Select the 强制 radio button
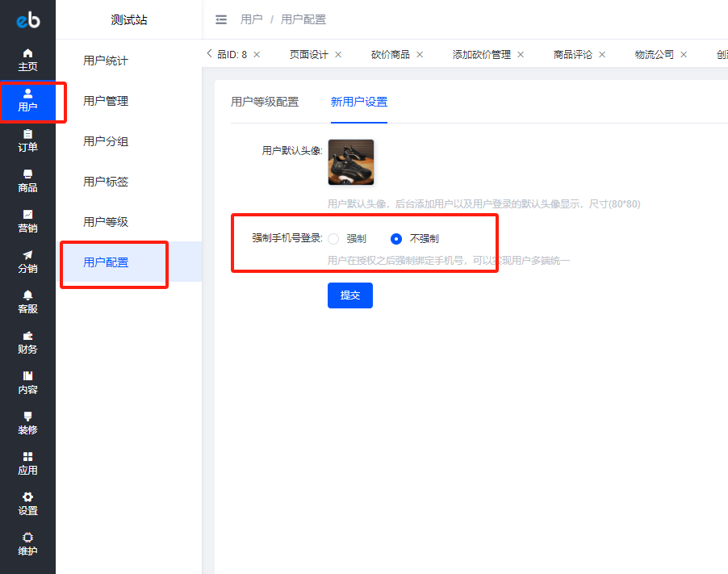This screenshot has height=574, width=728. (333, 239)
